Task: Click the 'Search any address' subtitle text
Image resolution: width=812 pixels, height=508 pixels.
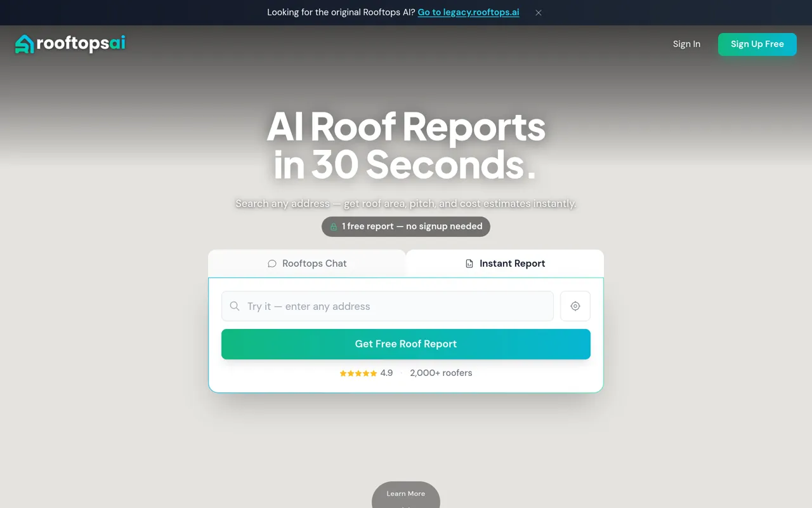Action: point(406,204)
